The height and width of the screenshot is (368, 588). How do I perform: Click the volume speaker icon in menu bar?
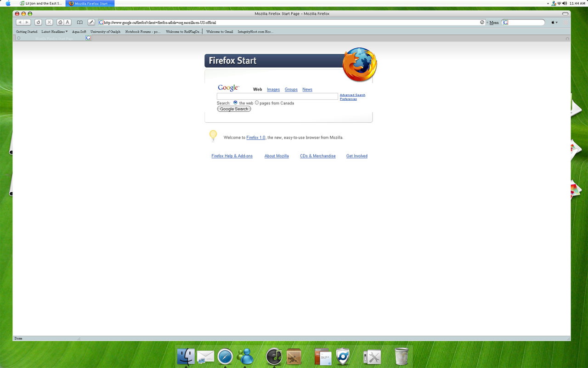(565, 3)
